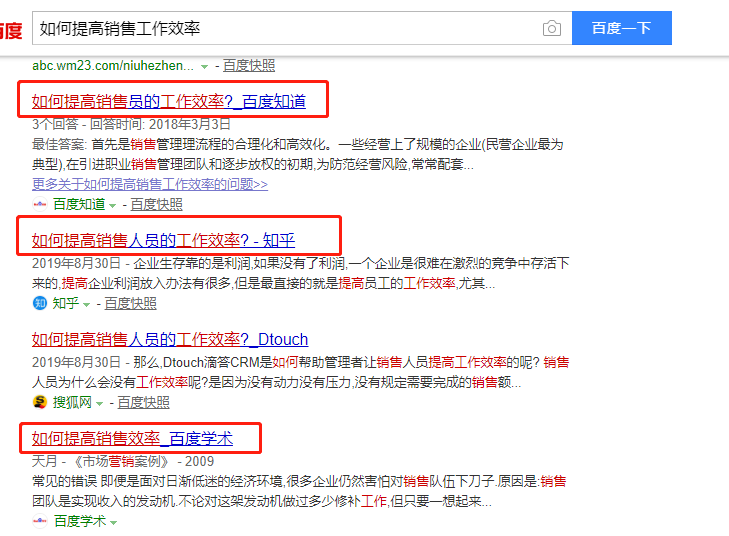
Task: Click the Baidu logo
Action: click(x=10, y=31)
